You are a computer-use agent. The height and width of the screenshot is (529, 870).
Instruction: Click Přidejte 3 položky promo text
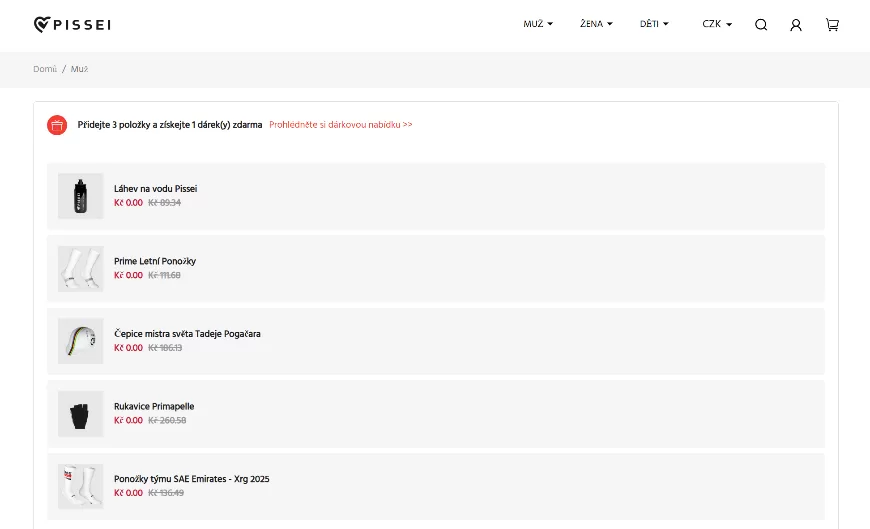(170, 125)
